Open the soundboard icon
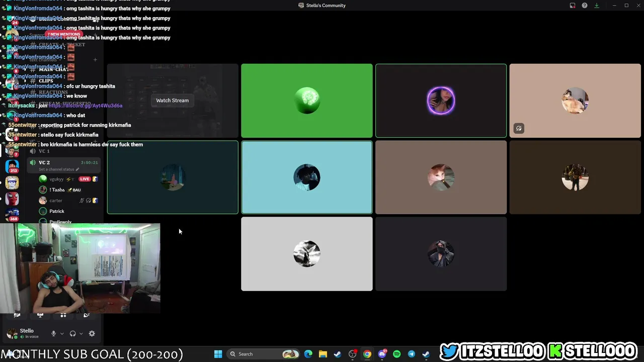Image resolution: width=644 pixels, height=362 pixels. pyautogui.click(x=87, y=315)
